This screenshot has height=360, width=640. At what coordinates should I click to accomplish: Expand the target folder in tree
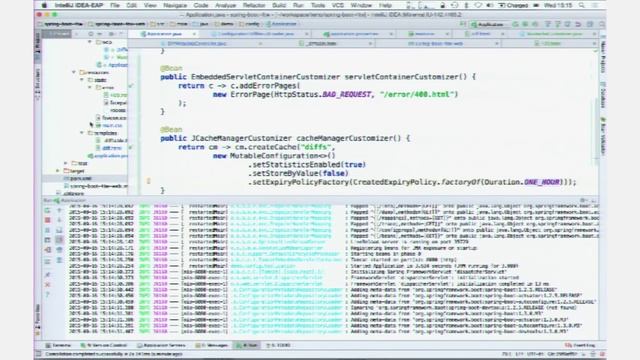pyautogui.click(x=58, y=171)
